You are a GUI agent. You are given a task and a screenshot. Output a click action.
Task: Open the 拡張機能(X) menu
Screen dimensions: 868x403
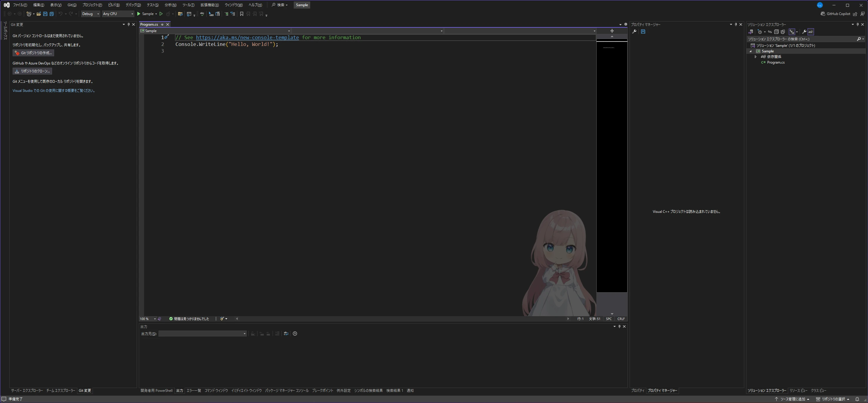pyautogui.click(x=209, y=5)
